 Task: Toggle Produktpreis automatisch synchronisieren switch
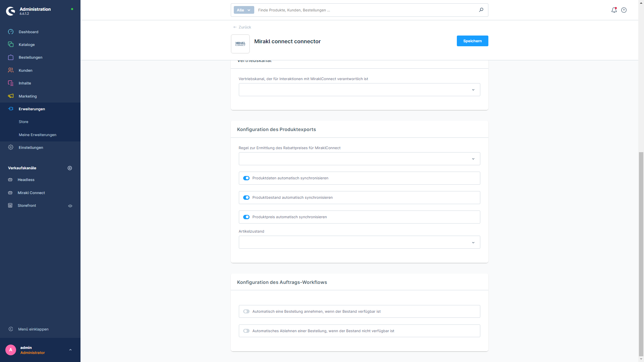click(247, 217)
